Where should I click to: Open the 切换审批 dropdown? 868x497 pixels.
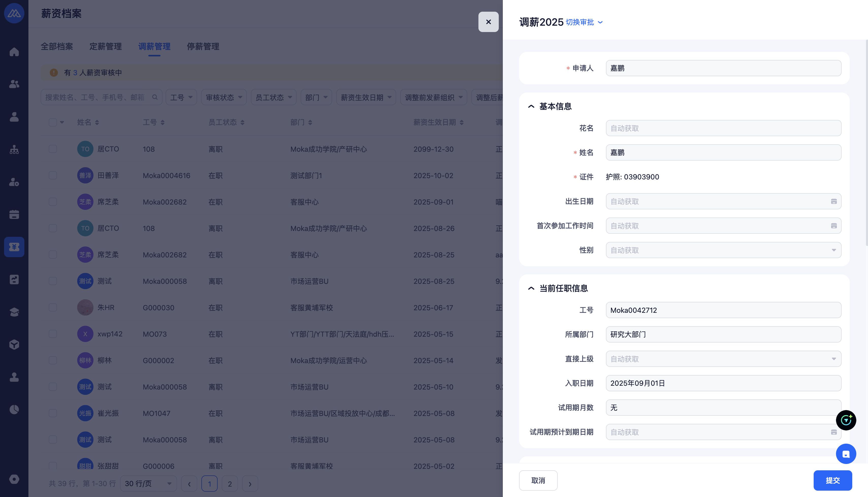pyautogui.click(x=584, y=22)
